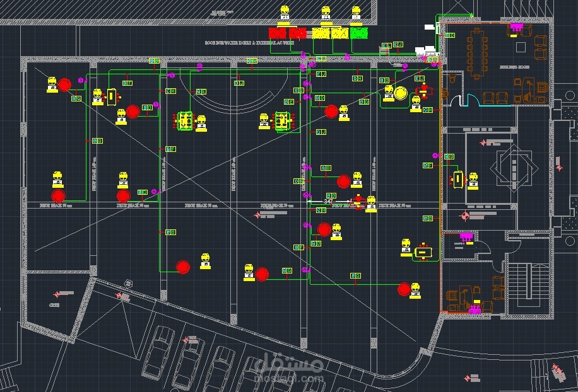The width and height of the screenshot is (578, 392).
Task: Click the brown conference table with chairs
Action: 477,54
